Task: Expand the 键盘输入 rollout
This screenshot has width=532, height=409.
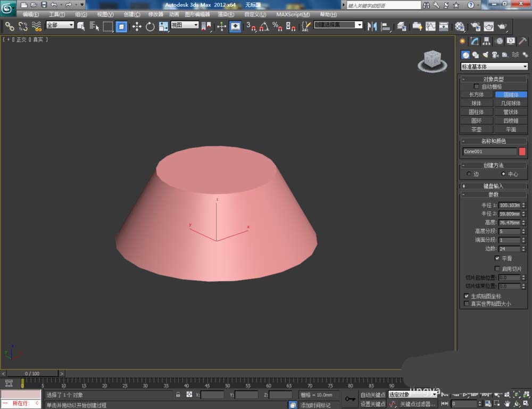Action: point(493,186)
